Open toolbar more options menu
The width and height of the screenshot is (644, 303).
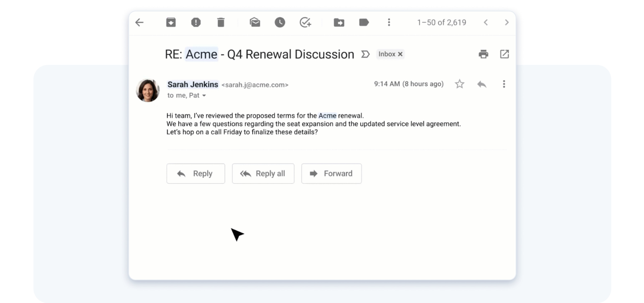389,22
